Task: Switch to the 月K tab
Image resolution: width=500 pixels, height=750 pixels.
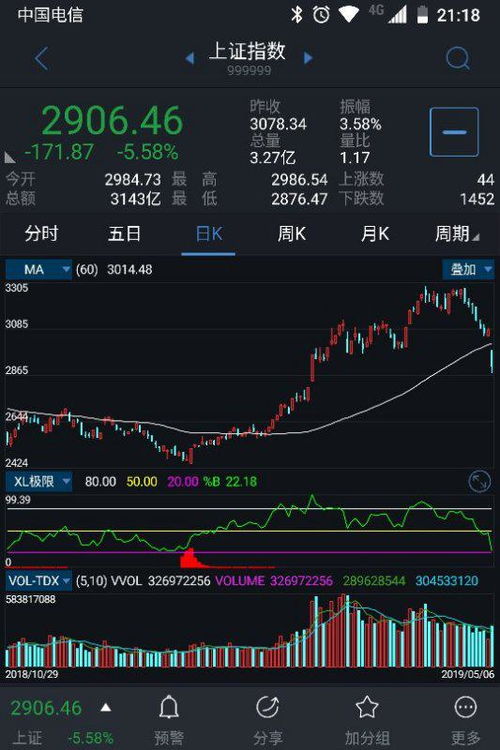Action: [x=375, y=234]
